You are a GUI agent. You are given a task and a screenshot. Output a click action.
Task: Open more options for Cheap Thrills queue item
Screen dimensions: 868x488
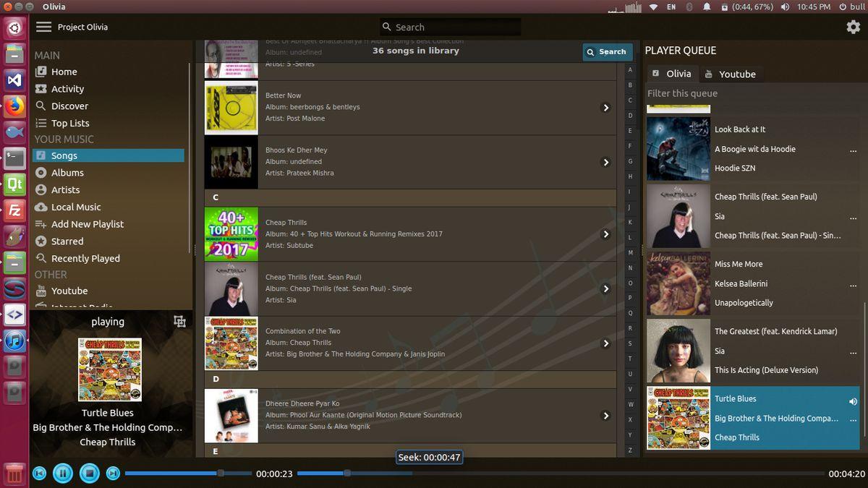point(854,218)
